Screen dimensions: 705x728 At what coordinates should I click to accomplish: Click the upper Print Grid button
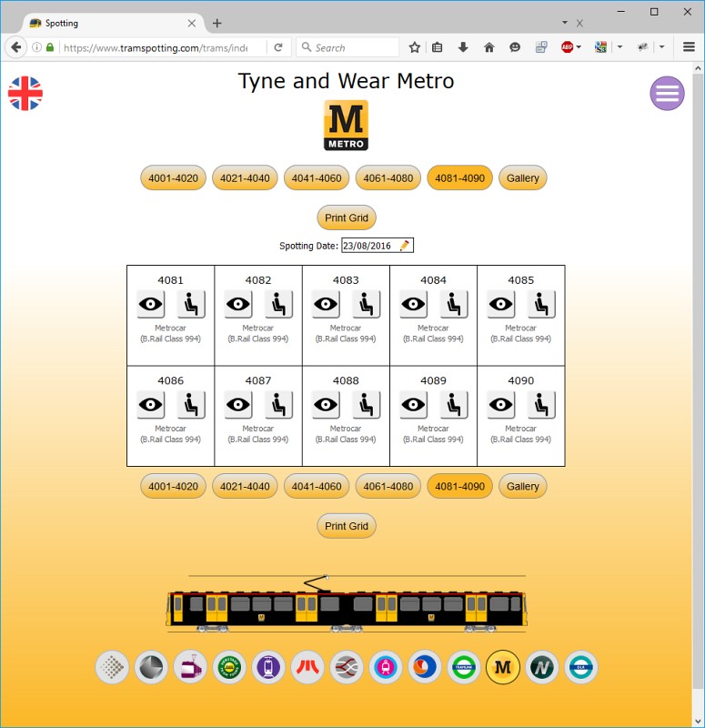[347, 217]
